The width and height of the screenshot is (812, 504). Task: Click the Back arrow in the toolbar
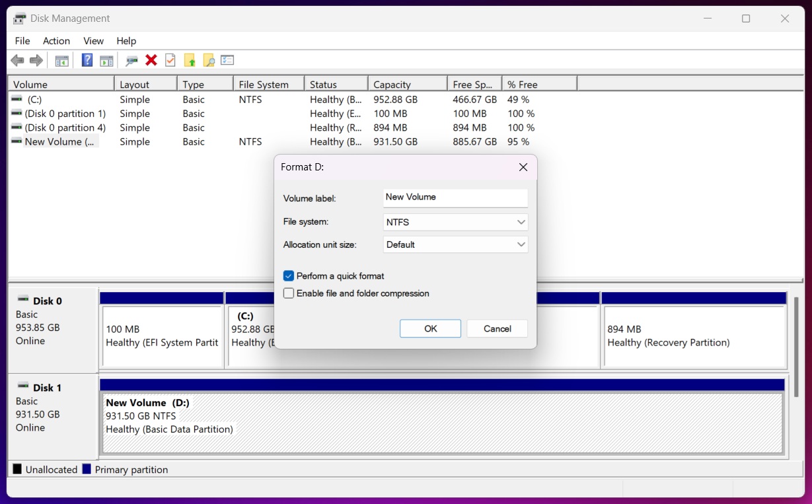tap(17, 61)
